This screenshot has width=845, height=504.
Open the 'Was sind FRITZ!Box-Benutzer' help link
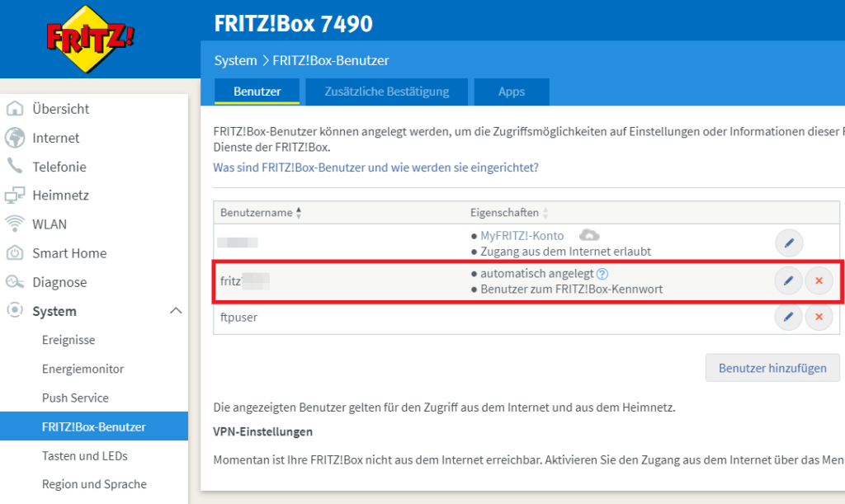[x=375, y=167]
